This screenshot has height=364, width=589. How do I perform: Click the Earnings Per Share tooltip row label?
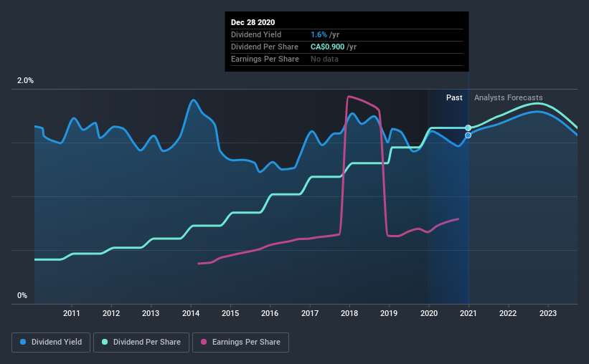[x=265, y=59]
